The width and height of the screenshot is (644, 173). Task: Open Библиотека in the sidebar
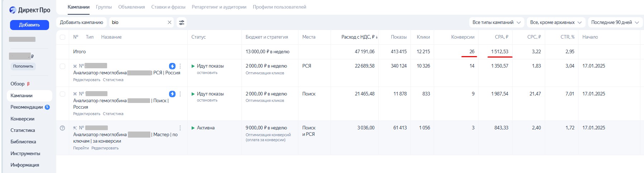point(23,142)
